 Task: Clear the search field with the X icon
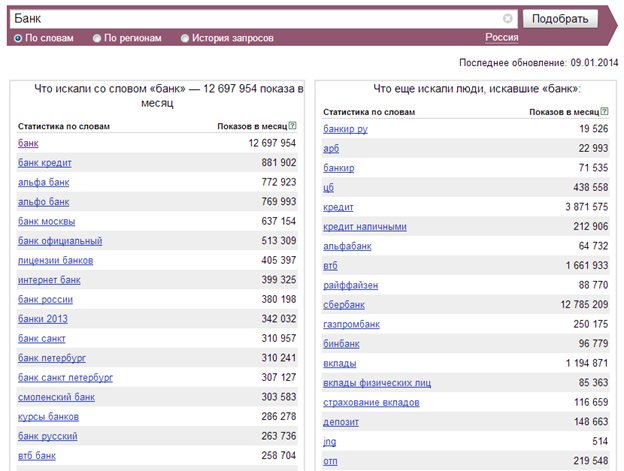507,18
